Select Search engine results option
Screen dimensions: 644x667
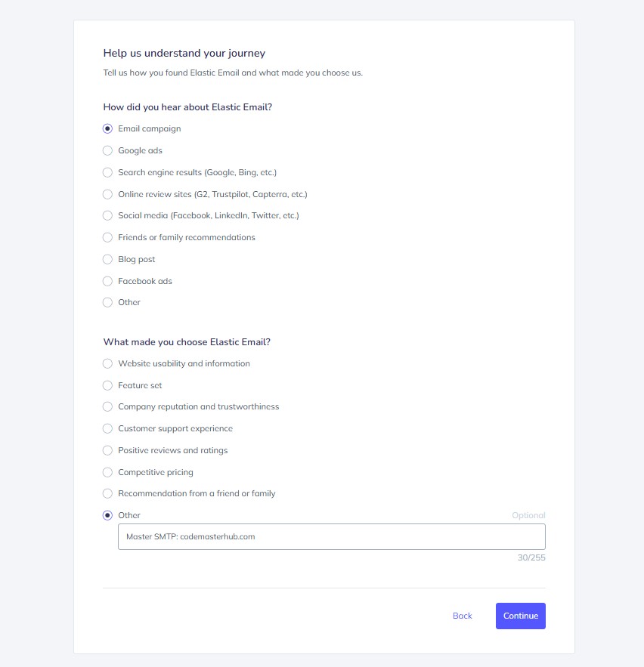coord(107,172)
